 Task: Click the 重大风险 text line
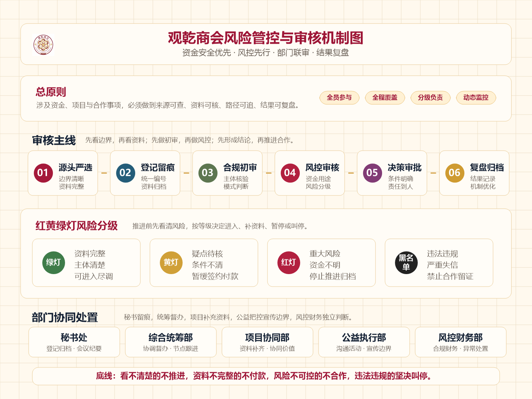tap(325, 254)
